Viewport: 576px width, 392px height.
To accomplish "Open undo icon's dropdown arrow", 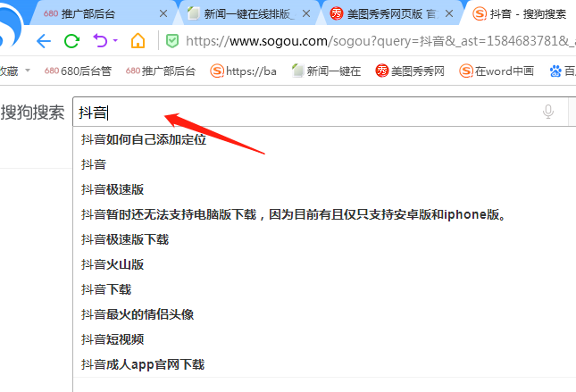I will pos(115,40).
